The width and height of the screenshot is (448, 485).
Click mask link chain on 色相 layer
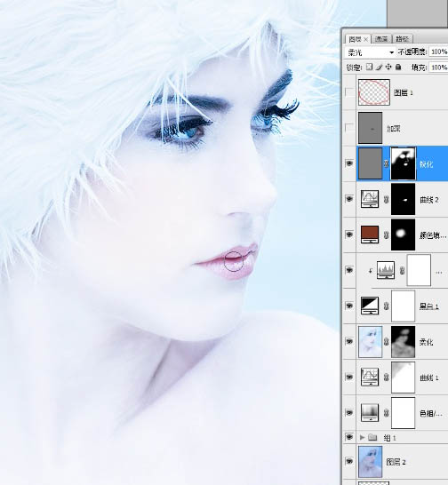tap(386, 413)
